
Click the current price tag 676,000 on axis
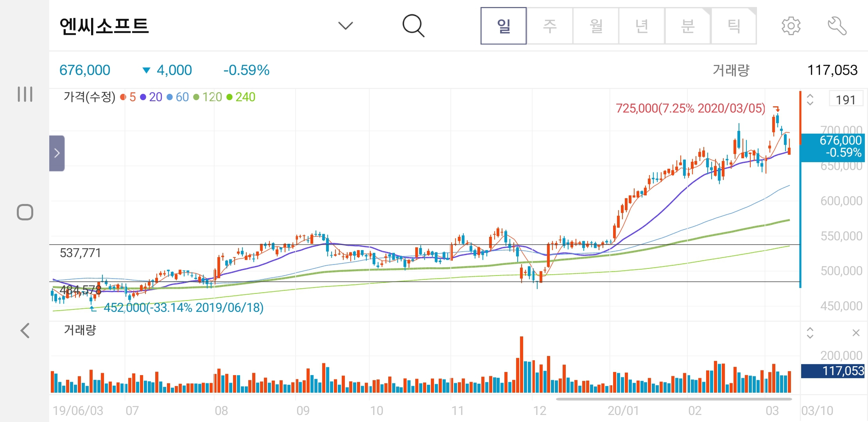click(833, 147)
